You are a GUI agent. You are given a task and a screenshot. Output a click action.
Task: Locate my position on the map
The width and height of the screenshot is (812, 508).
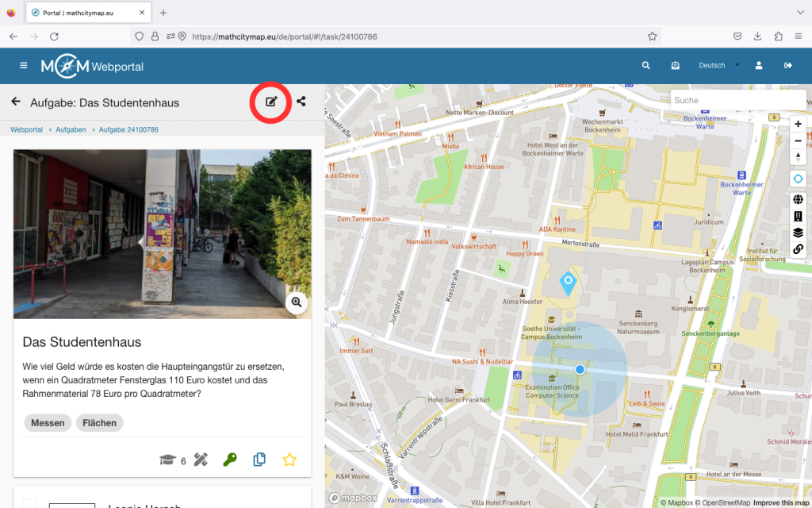[798, 179]
